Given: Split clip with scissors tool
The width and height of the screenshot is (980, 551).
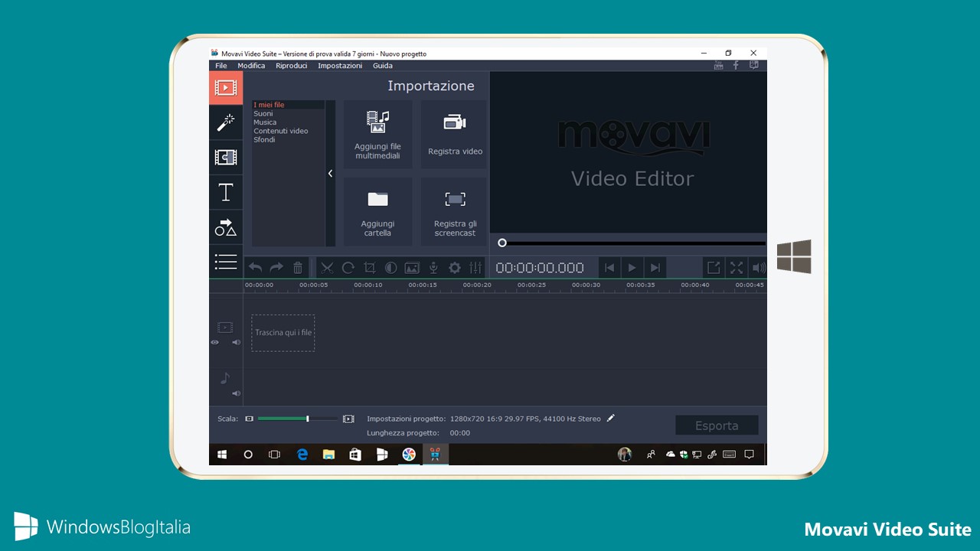Looking at the screenshot, I should pos(327,268).
